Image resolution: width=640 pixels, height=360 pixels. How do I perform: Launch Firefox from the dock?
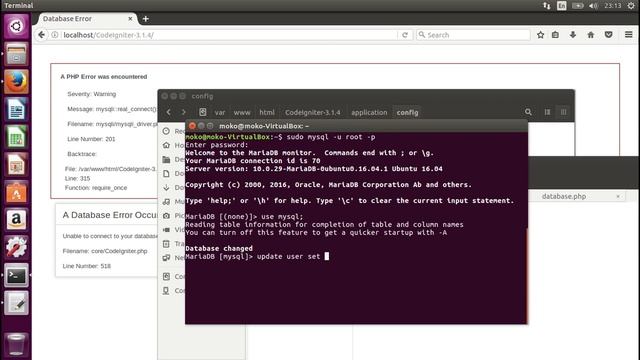[16, 81]
